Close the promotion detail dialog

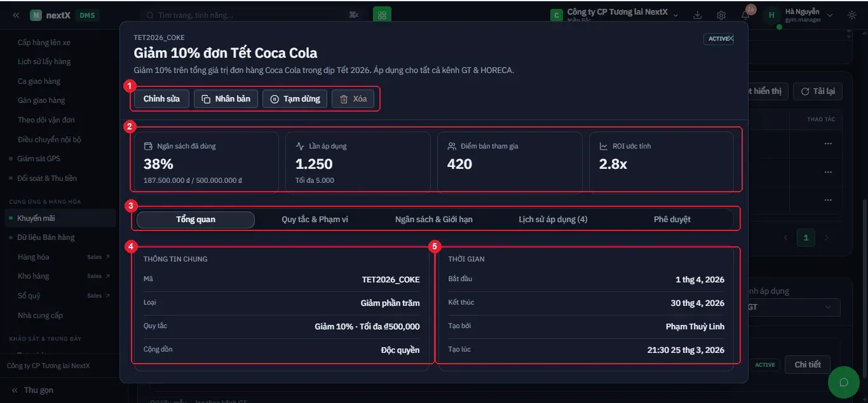[x=731, y=39]
